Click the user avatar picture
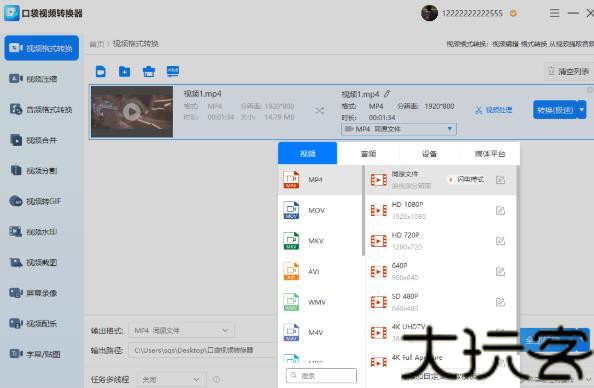The image size is (594, 388). point(430,13)
